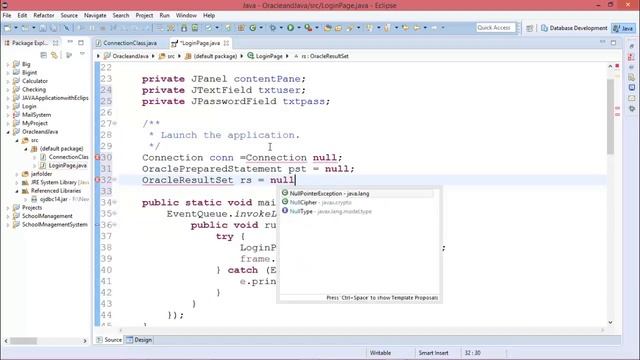Minimize the Package Explorer panel
Image resolution: width=640 pixels, height=360 pixels.
[70, 42]
